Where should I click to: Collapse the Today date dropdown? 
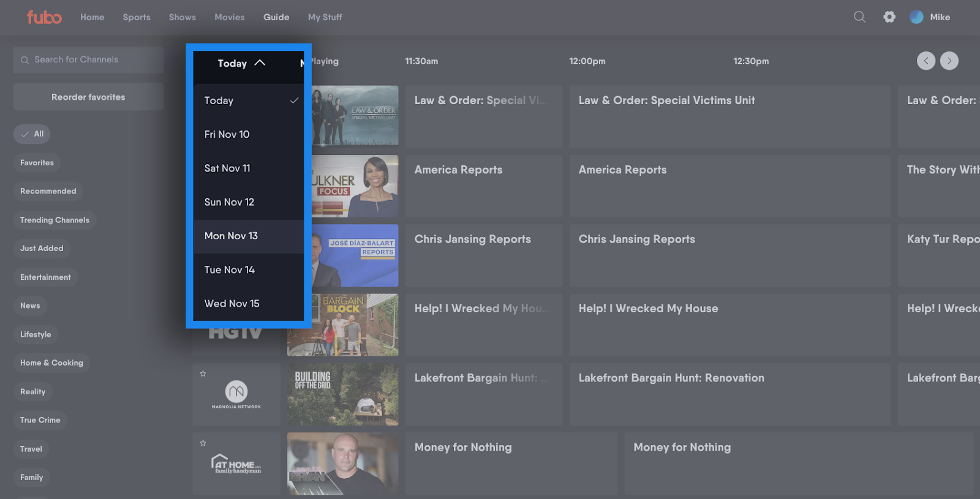coord(241,63)
